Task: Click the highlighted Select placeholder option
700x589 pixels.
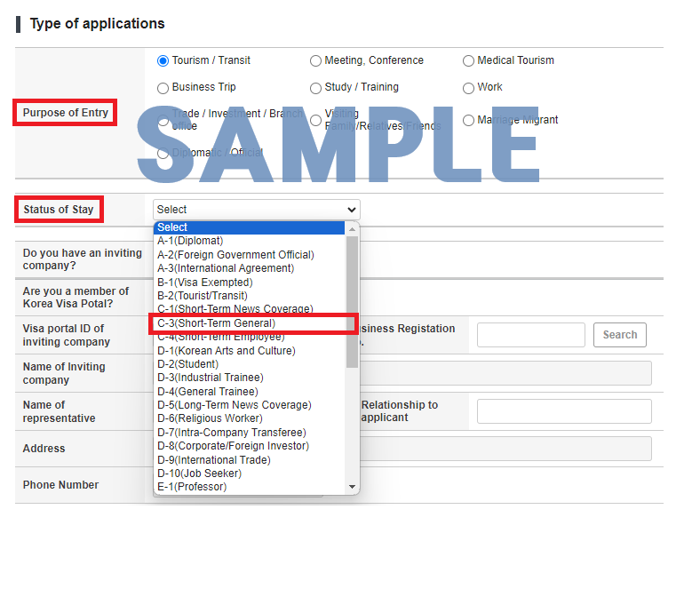Action: pyautogui.click(x=249, y=227)
